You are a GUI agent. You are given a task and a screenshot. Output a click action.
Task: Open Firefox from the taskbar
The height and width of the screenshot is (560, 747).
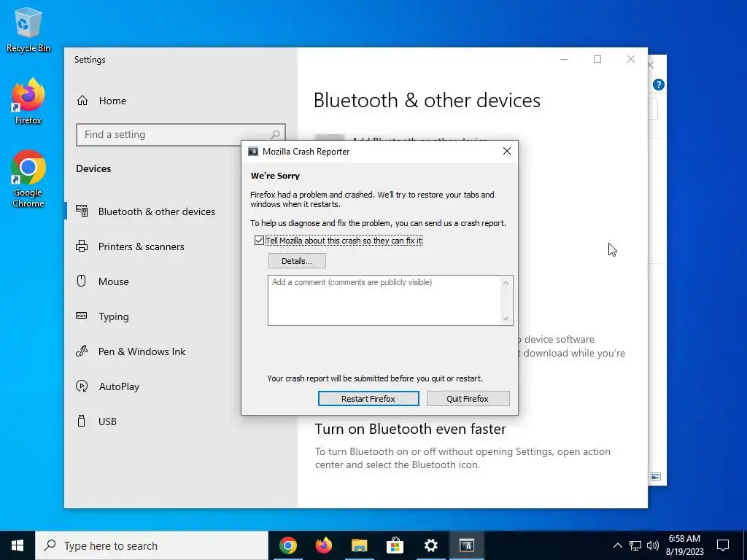click(324, 545)
